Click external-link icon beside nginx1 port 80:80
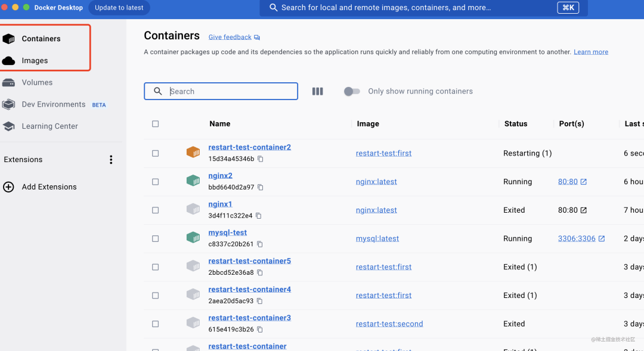Screen dimensions: 644x351 pos(584,210)
